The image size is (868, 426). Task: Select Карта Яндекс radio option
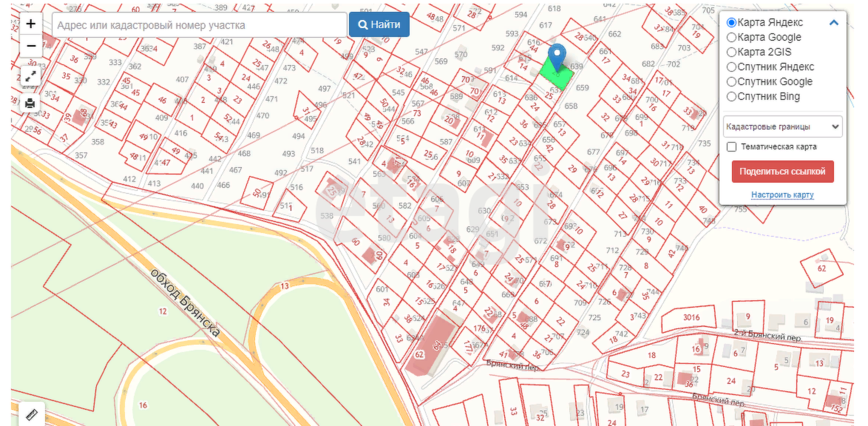731,23
